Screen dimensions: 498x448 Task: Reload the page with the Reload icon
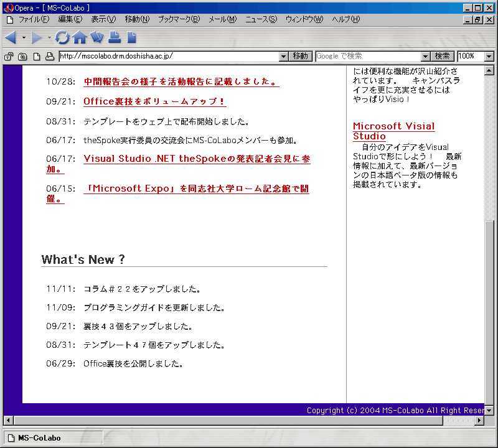[62, 37]
